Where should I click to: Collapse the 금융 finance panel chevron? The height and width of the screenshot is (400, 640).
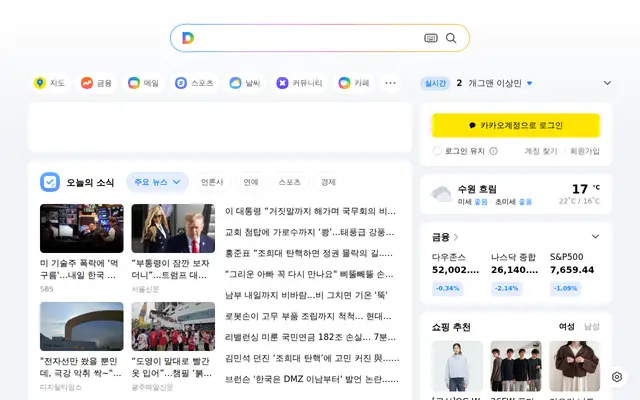pos(596,236)
